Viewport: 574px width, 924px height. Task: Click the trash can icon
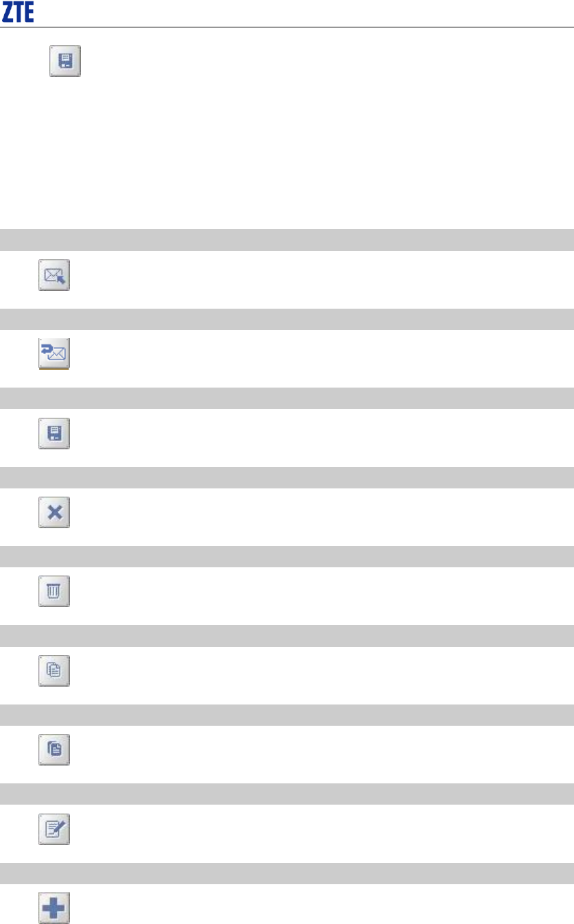click(x=54, y=592)
